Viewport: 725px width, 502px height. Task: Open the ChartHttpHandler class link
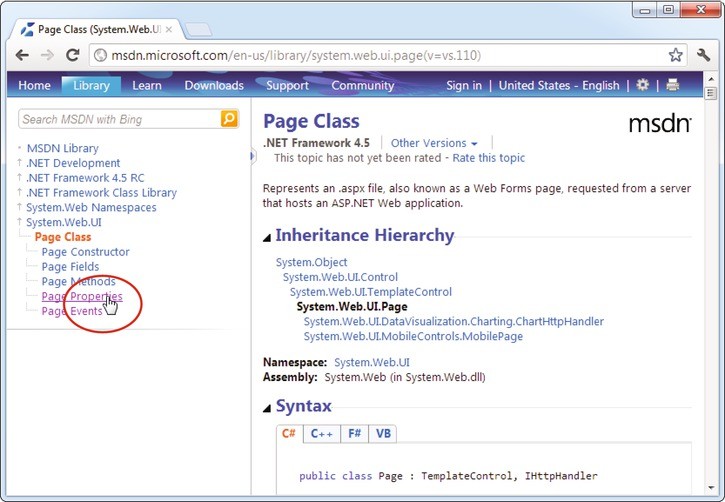pyautogui.click(x=454, y=321)
